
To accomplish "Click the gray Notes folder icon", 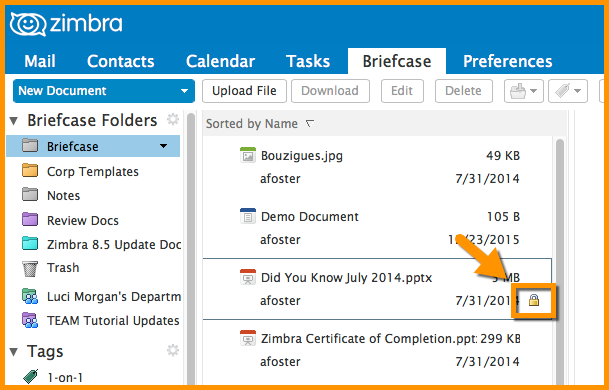I will pyautogui.click(x=30, y=194).
